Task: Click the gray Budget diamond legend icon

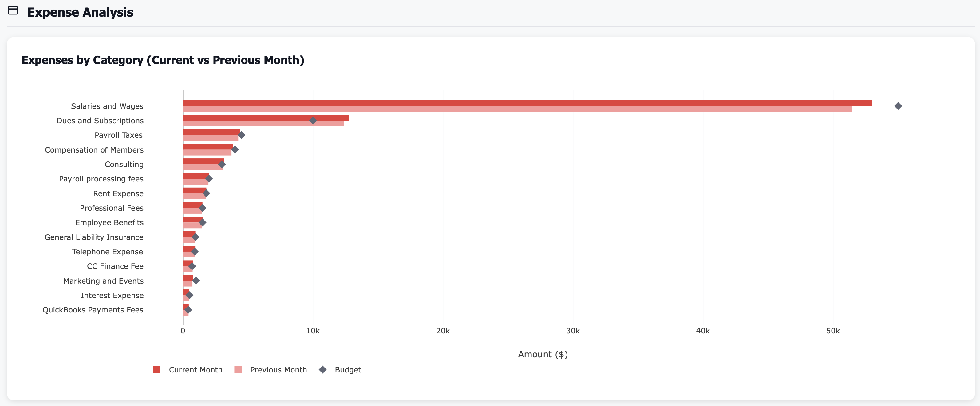Action: pyautogui.click(x=323, y=369)
